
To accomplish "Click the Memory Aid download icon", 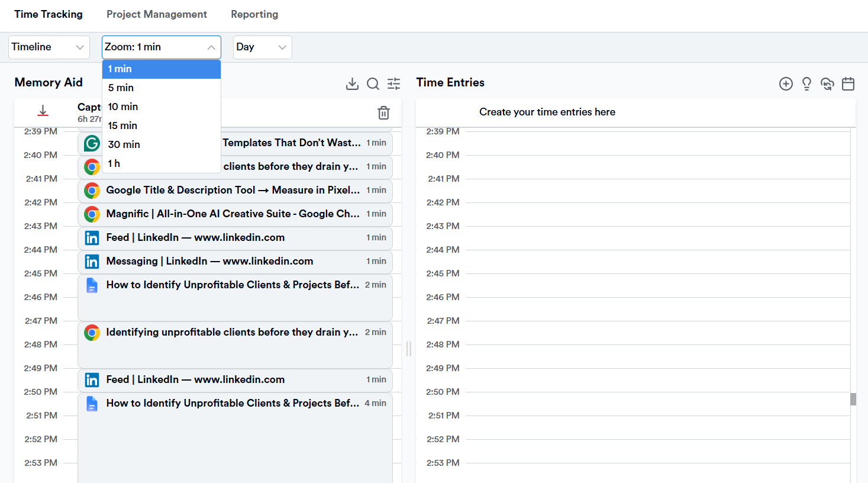I will tap(352, 83).
